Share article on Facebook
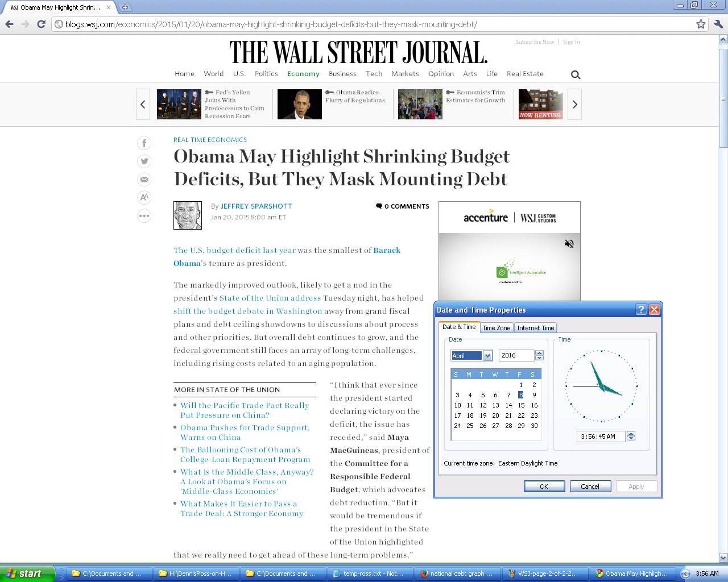 (144, 143)
